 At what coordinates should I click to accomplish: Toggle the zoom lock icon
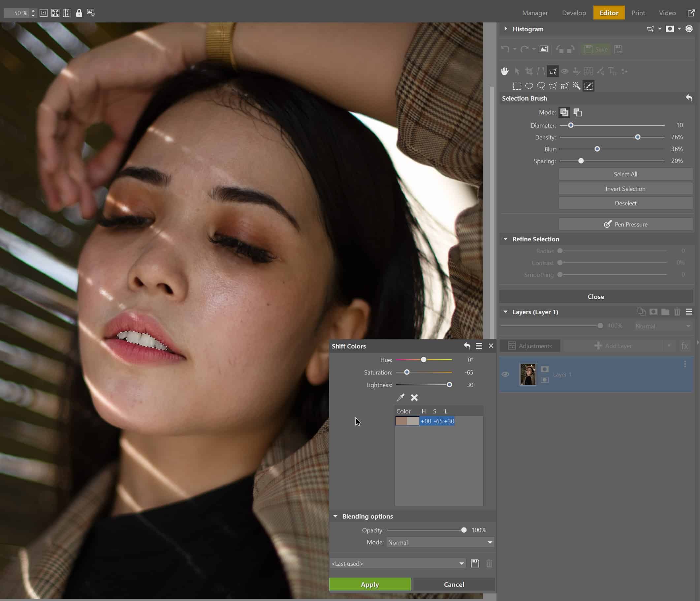tap(79, 13)
